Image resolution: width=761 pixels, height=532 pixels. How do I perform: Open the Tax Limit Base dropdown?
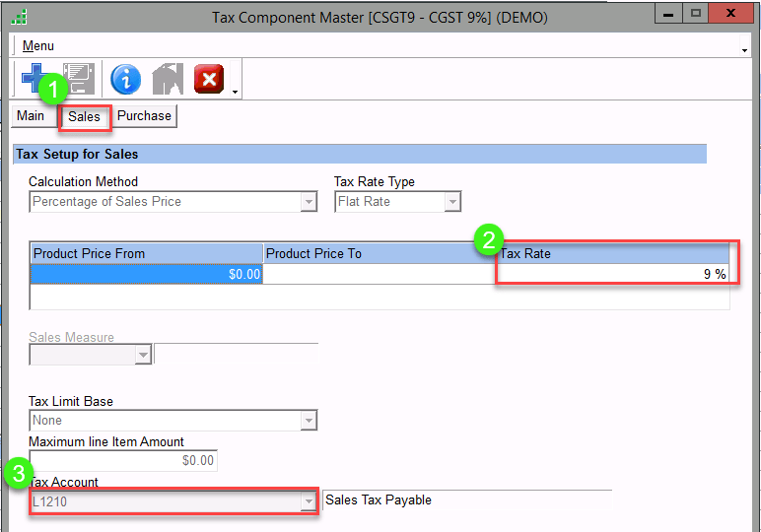pos(309,421)
